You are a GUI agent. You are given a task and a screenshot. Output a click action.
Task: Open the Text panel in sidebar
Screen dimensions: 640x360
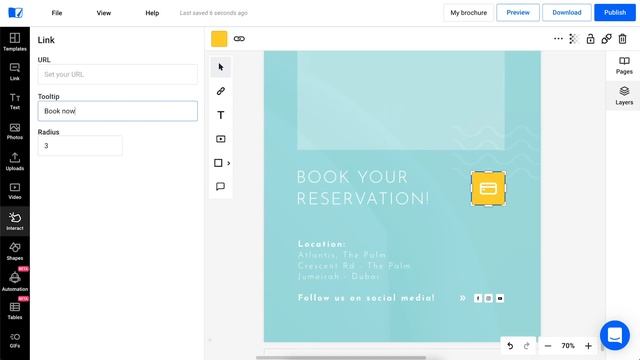tap(15, 102)
